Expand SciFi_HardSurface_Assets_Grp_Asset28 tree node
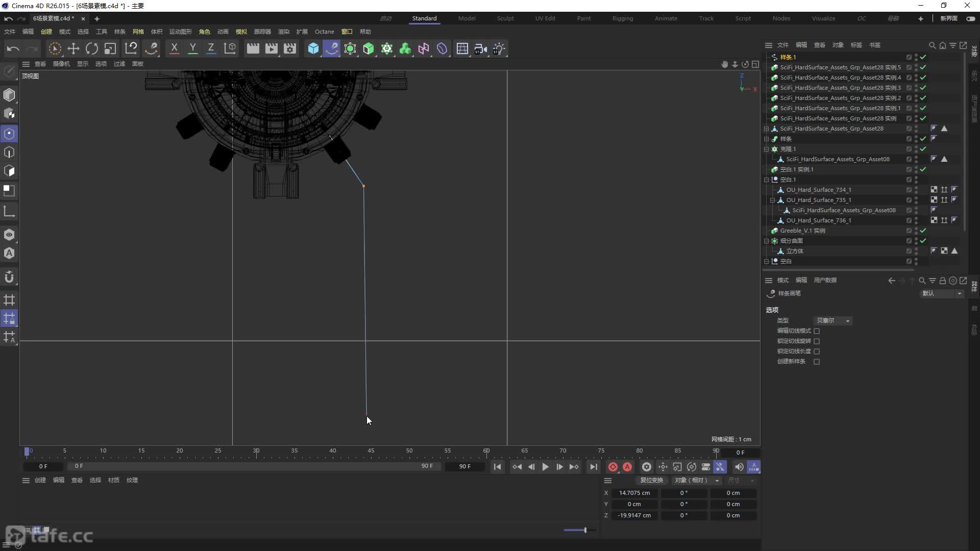 click(x=766, y=129)
